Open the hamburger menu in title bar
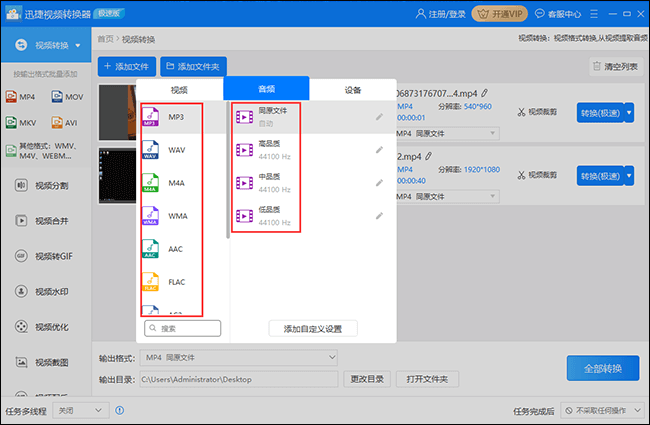Image resolution: width=650 pixels, height=425 pixels. tap(594, 14)
